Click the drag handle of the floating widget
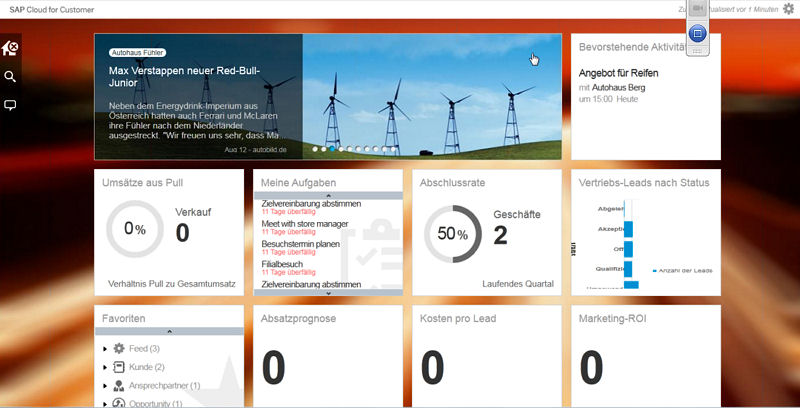 tap(697, 52)
